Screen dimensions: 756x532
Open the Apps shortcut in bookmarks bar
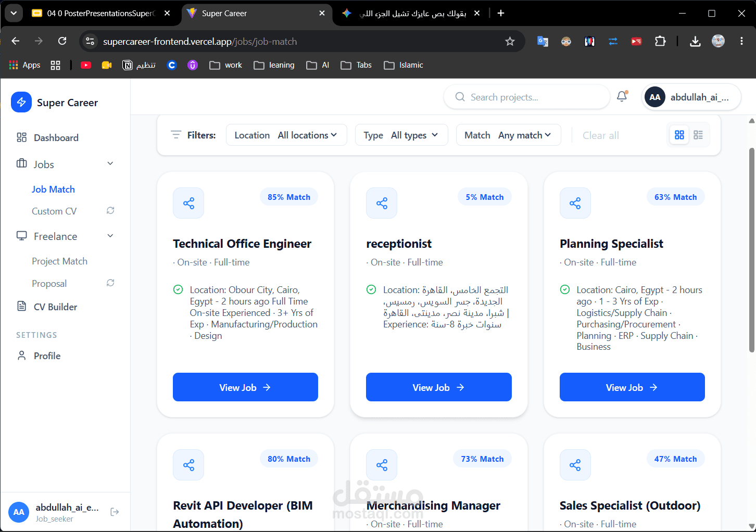pos(25,65)
